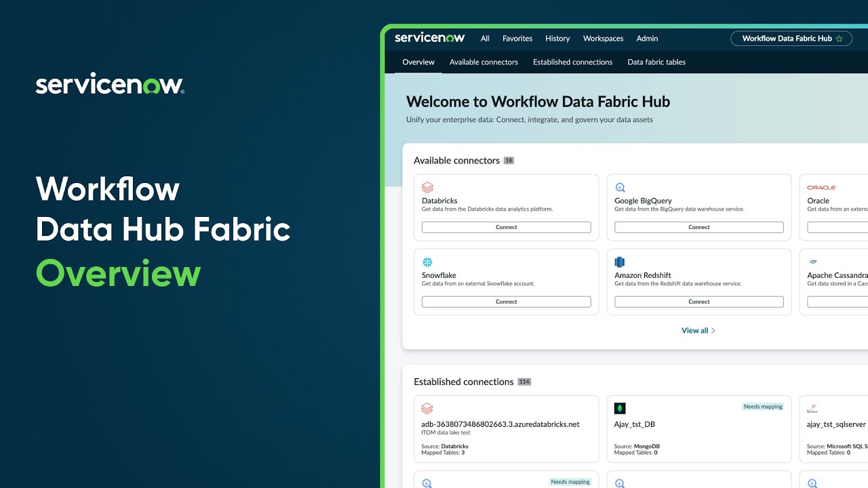
Task: Click the Google BigQuery magnifier icon
Action: [x=620, y=188]
